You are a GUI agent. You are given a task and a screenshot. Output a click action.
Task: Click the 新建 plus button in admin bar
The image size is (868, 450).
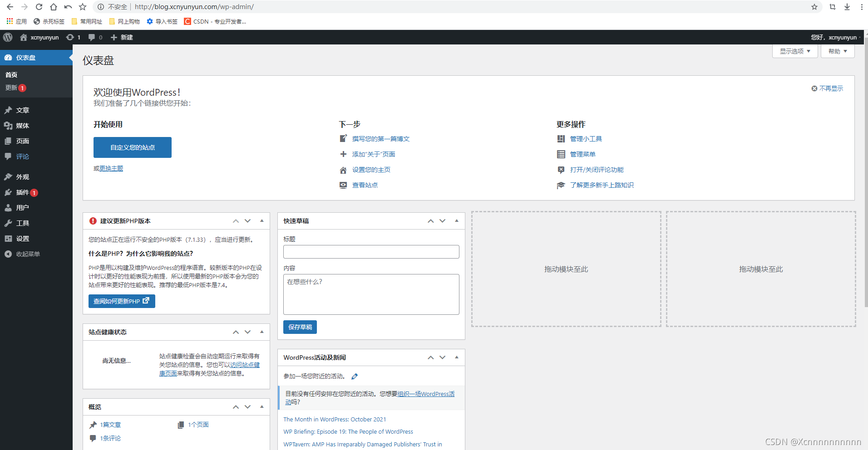point(122,37)
